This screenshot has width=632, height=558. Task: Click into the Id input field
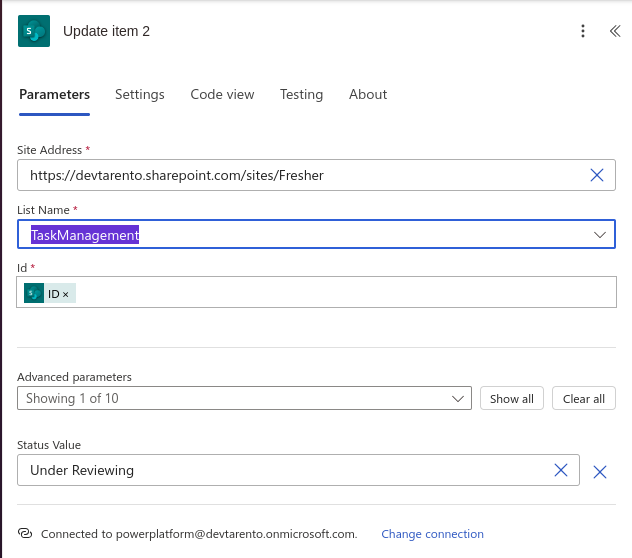340,293
